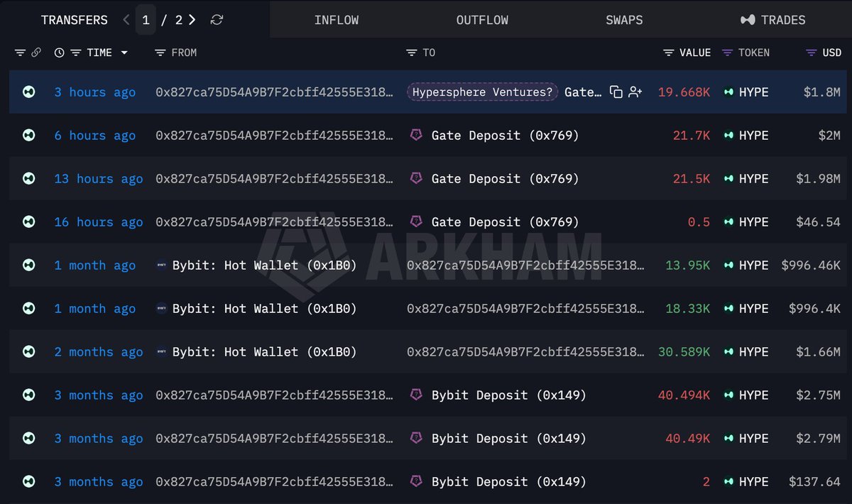The image size is (852, 504).
Task: Open Hypersphere Ventures? label
Action: coord(483,92)
